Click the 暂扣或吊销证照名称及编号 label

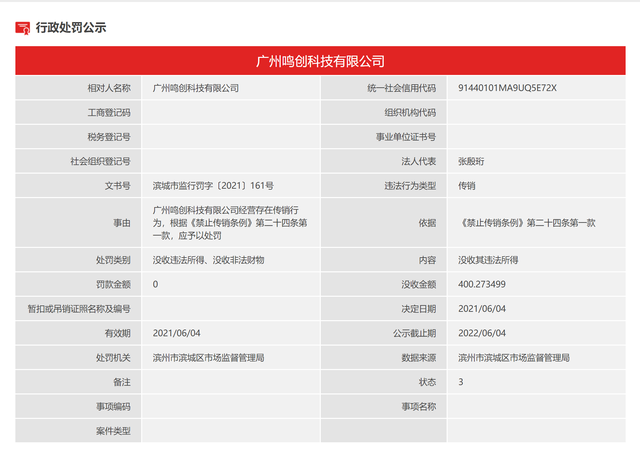point(79,309)
